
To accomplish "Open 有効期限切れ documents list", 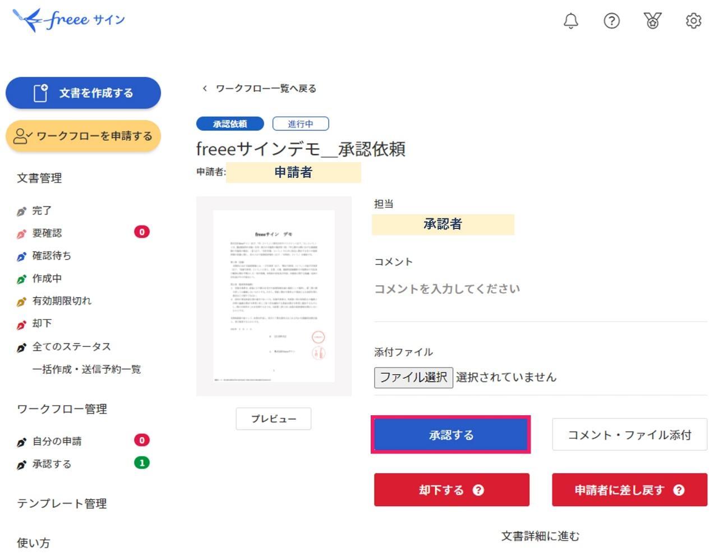I will coord(62,301).
